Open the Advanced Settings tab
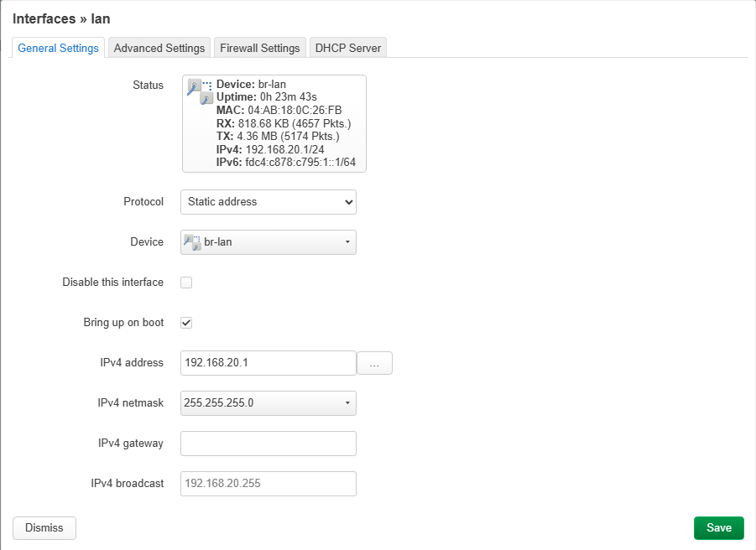The height and width of the screenshot is (550, 756). pos(159,48)
